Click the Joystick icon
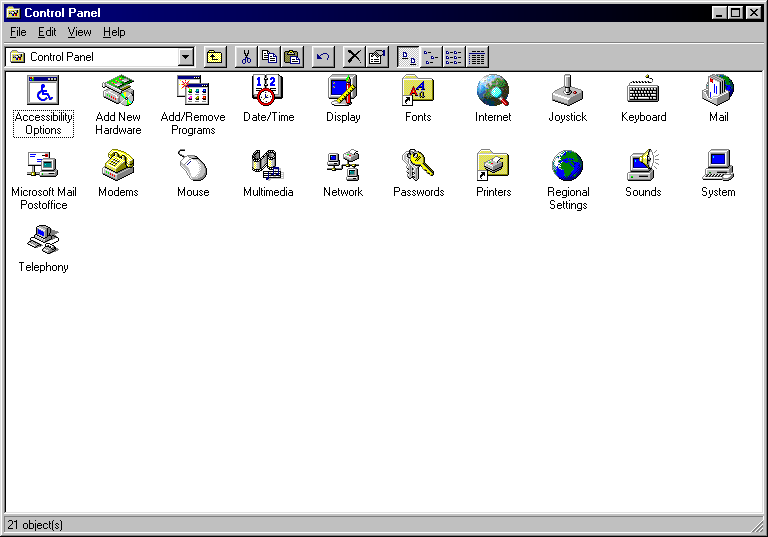The height and width of the screenshot is (537, 768). click(x=568, y=90)
